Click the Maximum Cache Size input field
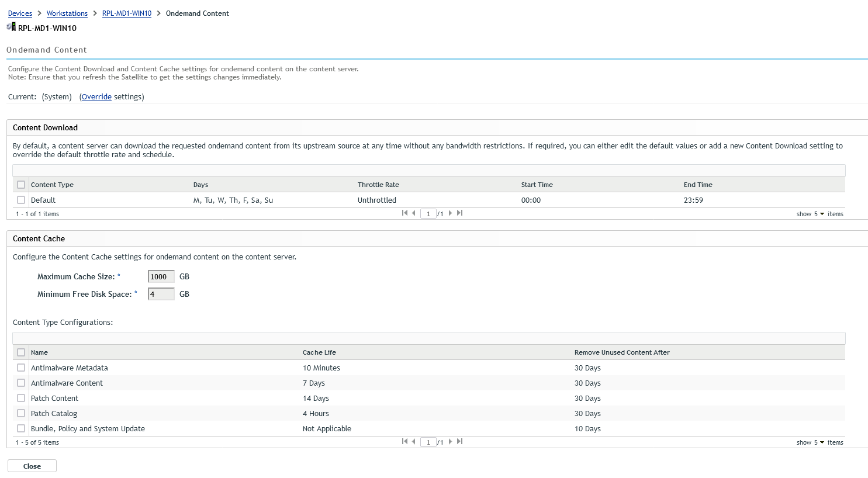Image resolution: width=868 pixels, height=478 pixels. click(161, 277)
